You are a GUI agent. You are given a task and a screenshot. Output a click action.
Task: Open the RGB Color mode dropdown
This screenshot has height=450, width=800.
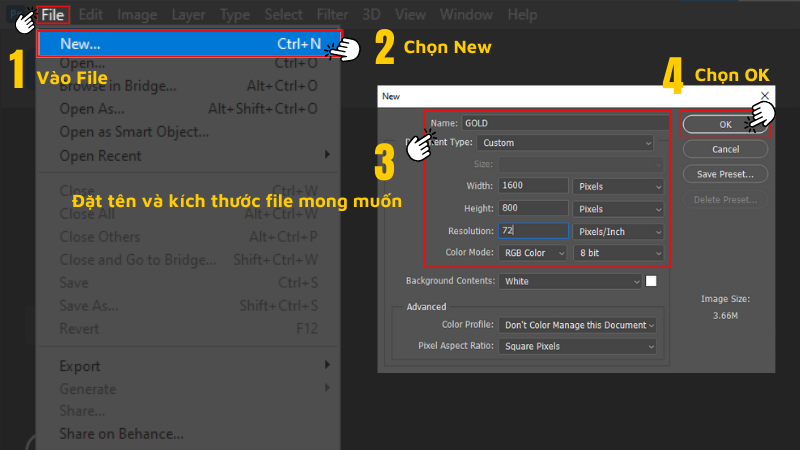533,253
